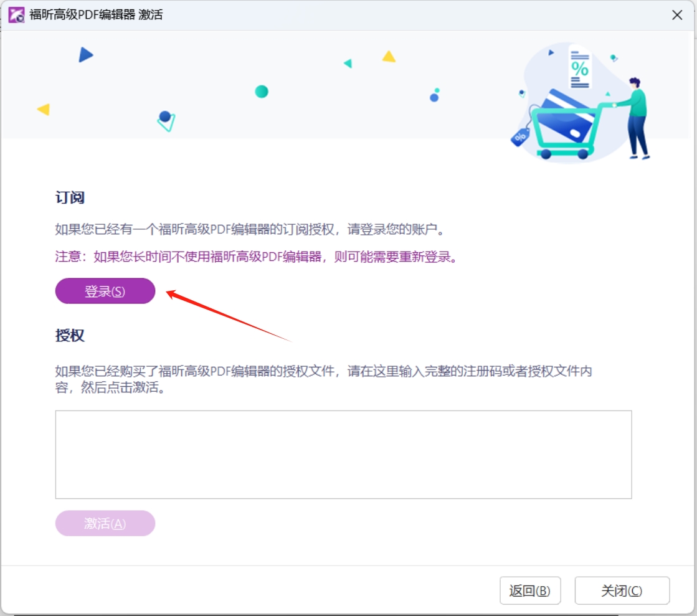Dismiss dialog using the 关闭(C) button
The image size is (697, 616).
click(x=622, y=590)
